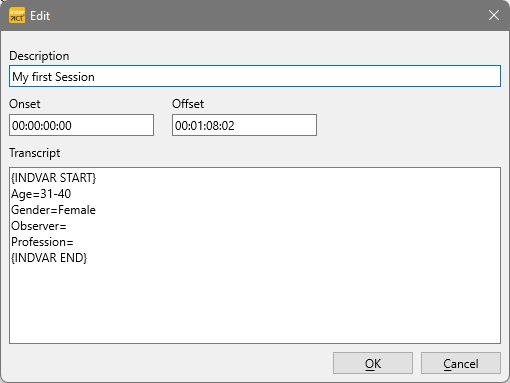Click the Transcript label
The image size is (510, 383).
point(35,153)
